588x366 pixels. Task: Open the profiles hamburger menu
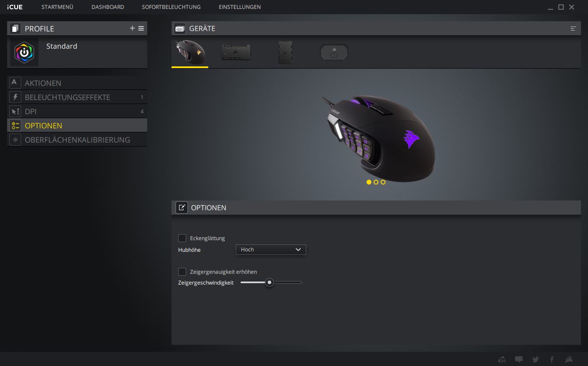click(141, 28)
